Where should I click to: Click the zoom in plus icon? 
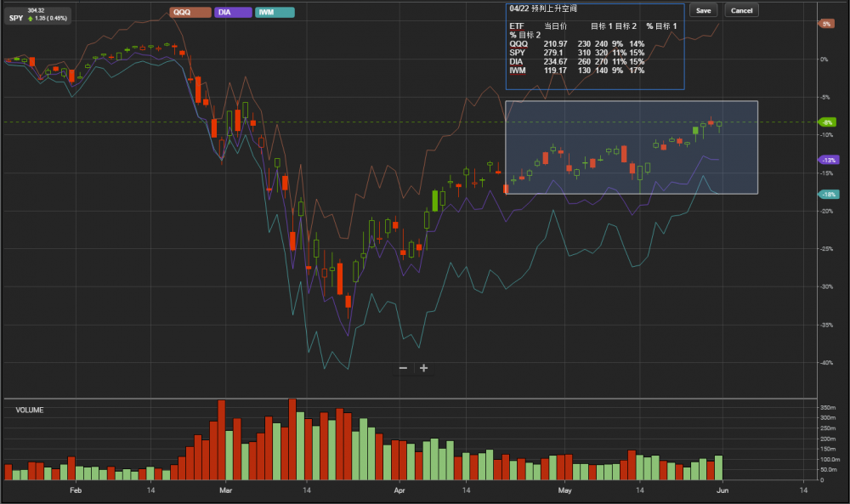(423, 368)
